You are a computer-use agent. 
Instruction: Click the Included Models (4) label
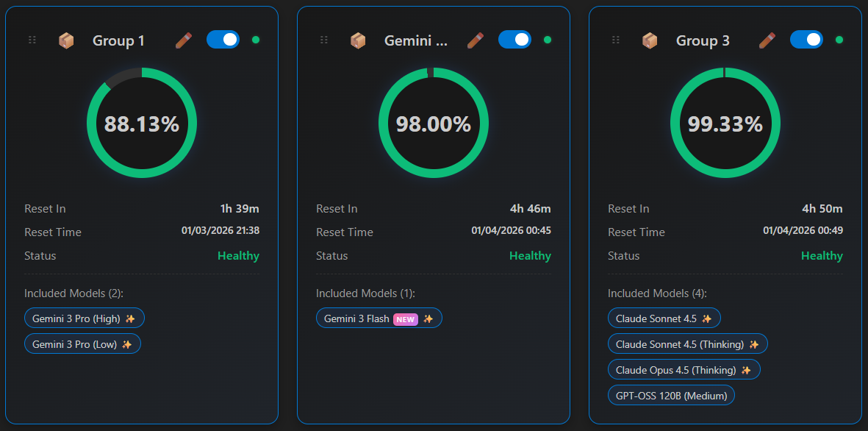coord(657,293)
